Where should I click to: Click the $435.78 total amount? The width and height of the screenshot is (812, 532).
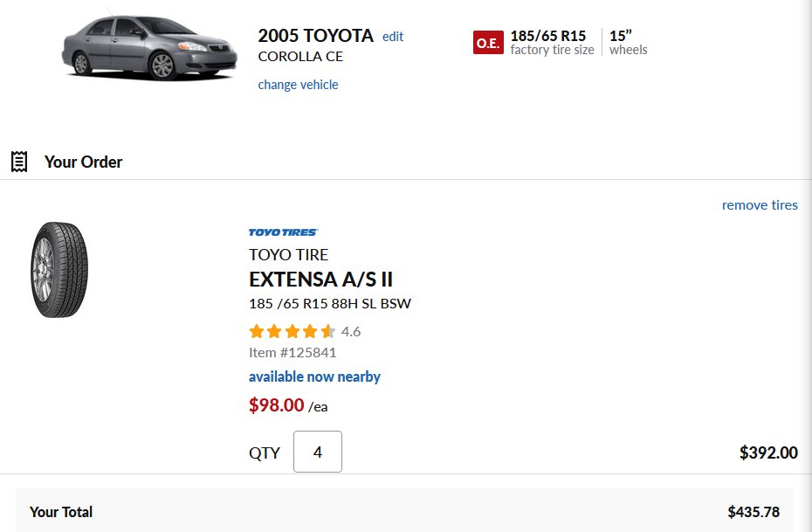(754, 512)
